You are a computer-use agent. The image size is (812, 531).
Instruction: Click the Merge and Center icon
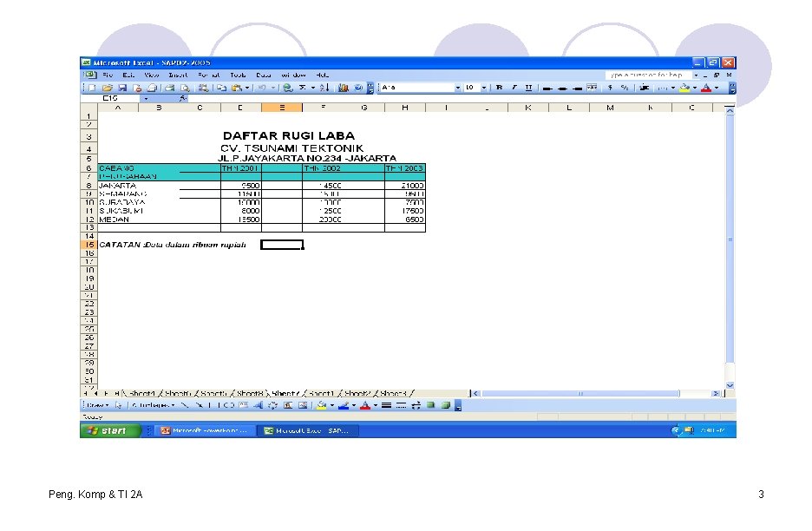pyautogui.click(x=592, y=88)
